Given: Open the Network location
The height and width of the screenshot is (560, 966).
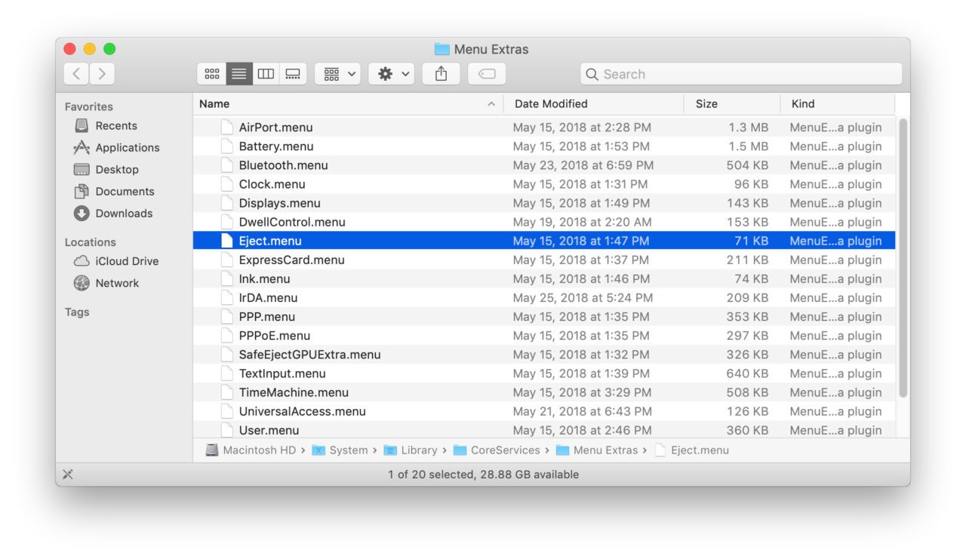Looking at the screenshot, I should click(118, 283).
